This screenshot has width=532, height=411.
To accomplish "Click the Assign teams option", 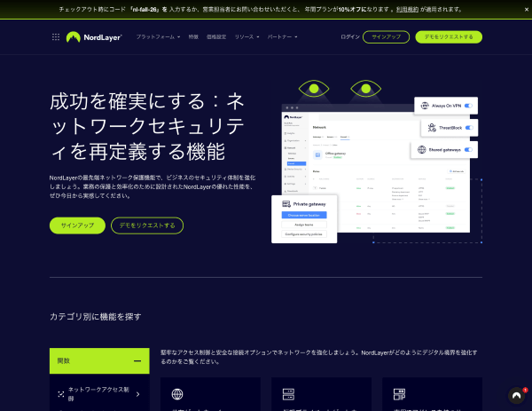I will point(304,225).
